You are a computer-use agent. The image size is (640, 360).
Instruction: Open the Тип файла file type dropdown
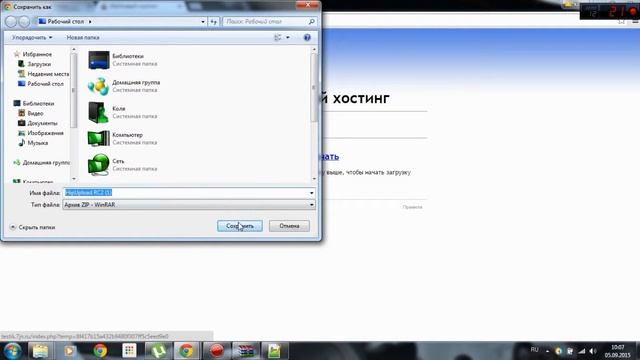[x=189, y=204]
